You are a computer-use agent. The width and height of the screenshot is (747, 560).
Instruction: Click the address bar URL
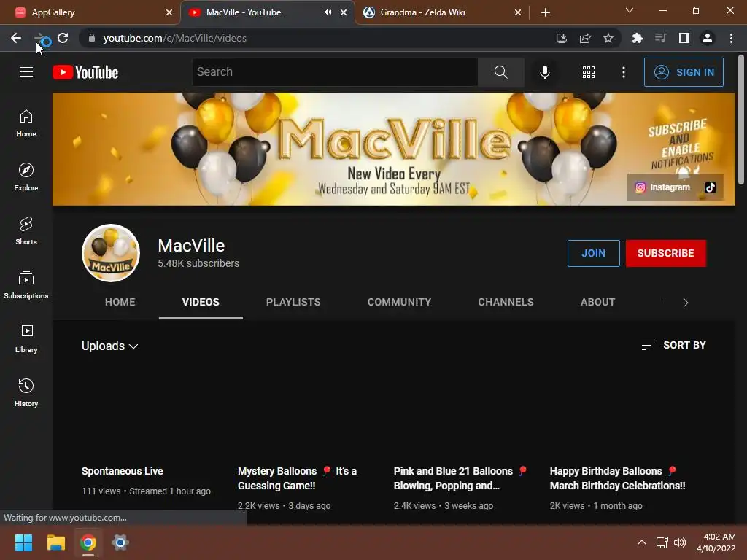pos(174,38)
